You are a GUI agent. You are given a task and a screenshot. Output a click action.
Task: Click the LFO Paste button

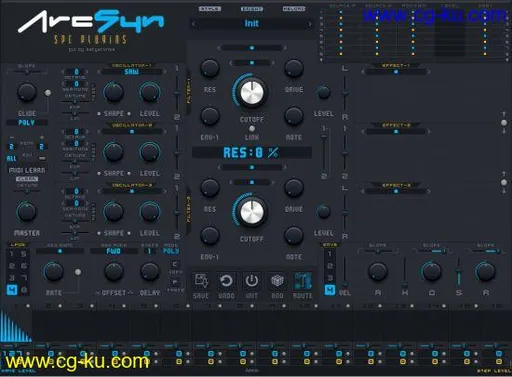pos(175,283)
